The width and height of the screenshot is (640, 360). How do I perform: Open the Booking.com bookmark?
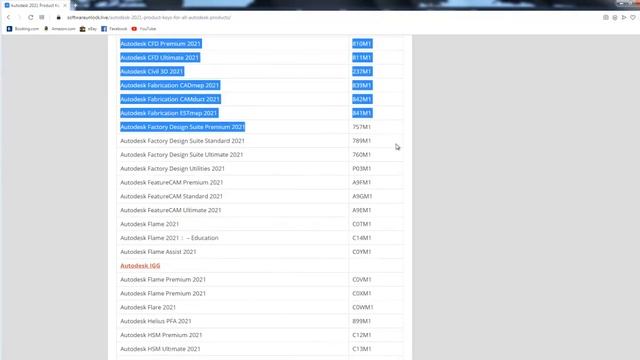click(x=23, y=29)
